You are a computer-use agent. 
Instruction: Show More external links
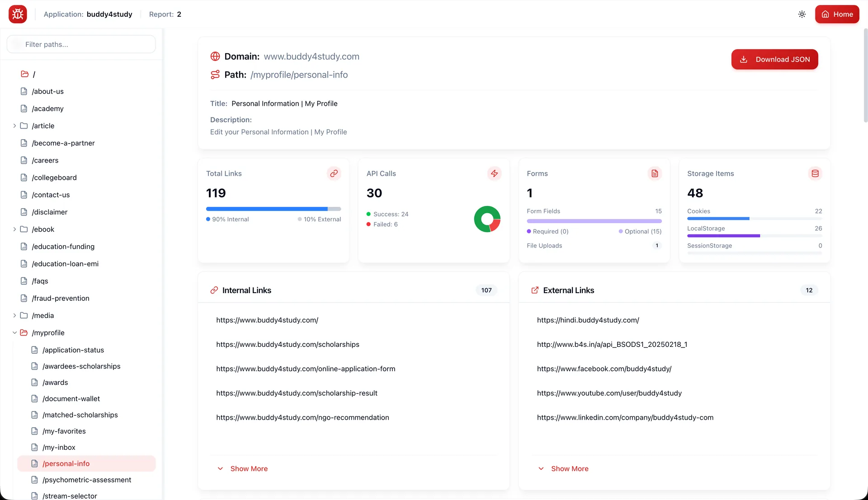tap(563, 469)
